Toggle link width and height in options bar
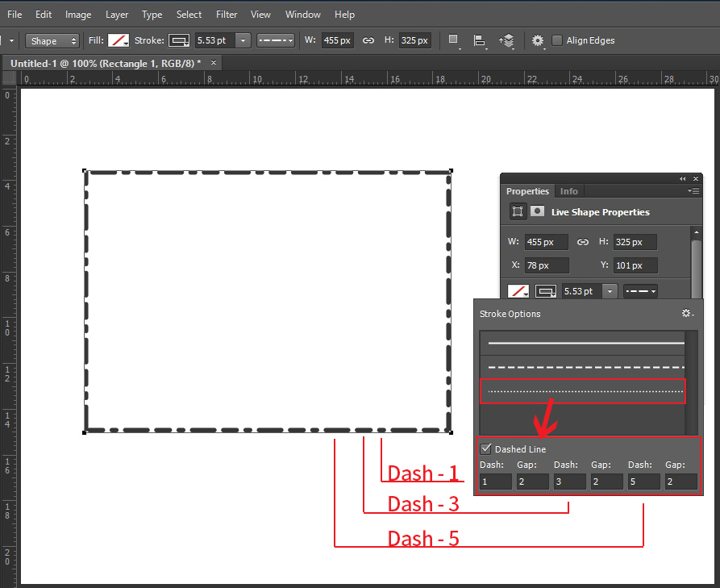Image resolution: width=720 pixels, height=588 pixels. pos(368,40)
